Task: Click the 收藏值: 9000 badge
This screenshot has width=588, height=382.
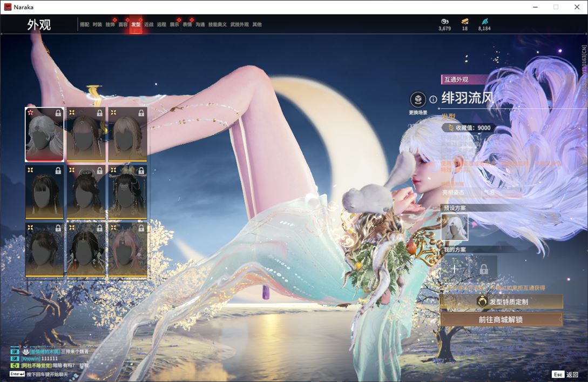Action: pyautogui.click(x=469, y=128)
